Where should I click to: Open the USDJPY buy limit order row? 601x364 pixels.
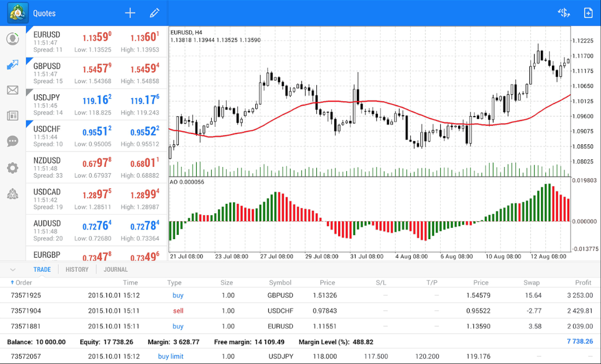(x=300, y=356)
